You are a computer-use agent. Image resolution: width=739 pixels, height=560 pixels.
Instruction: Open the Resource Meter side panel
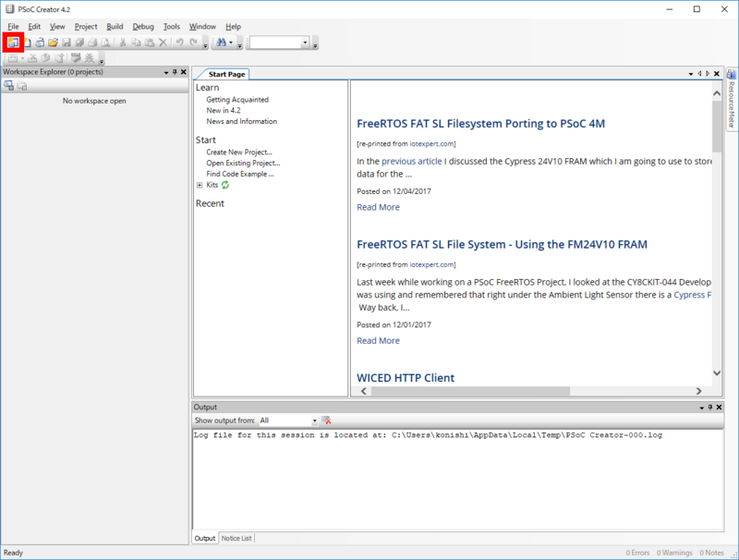[x=731, y=100]
